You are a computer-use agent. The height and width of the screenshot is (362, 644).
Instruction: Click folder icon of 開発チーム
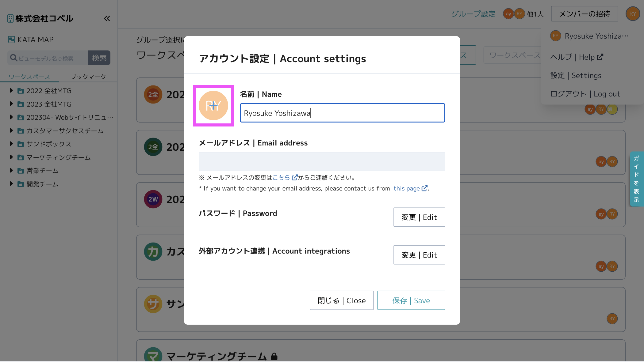(21, 184)
